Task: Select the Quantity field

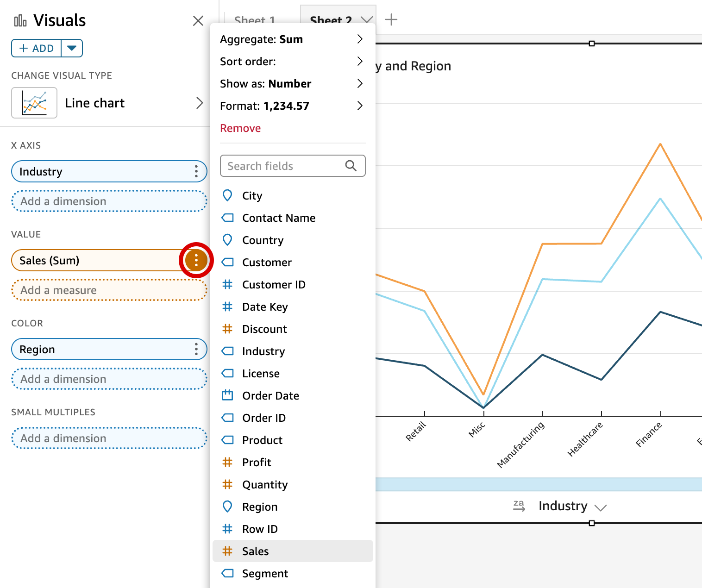Action: [x=293, y=484]
